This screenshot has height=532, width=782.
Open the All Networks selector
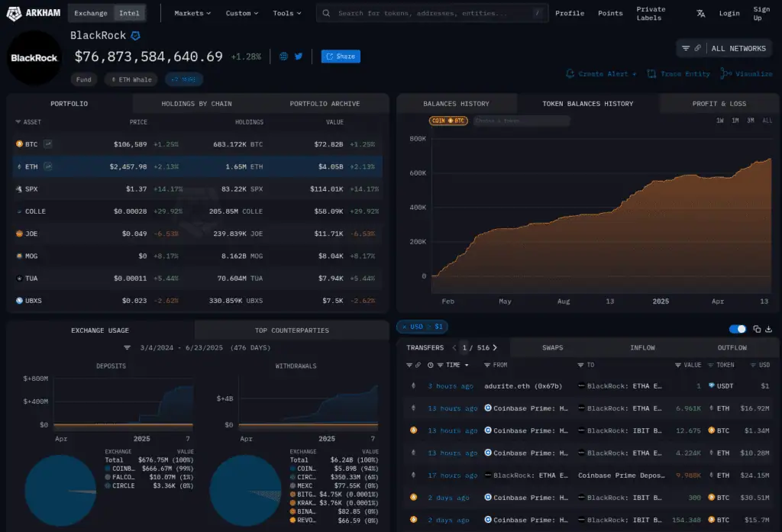[738, 48]
